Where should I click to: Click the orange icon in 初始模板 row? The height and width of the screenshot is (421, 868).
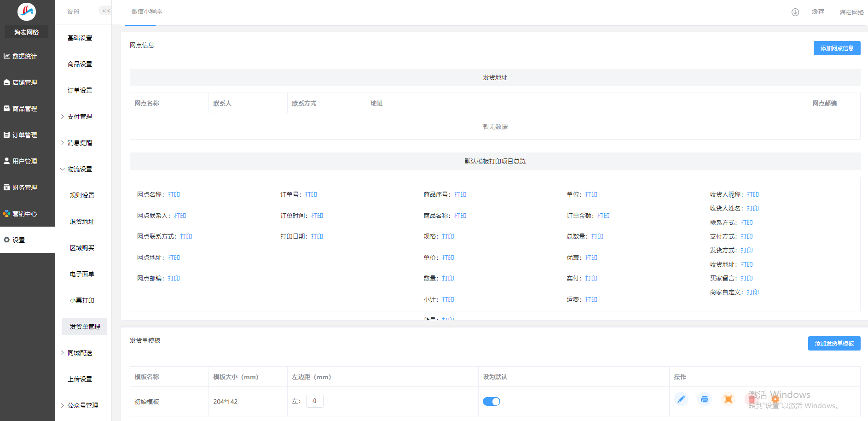(728, 399)
